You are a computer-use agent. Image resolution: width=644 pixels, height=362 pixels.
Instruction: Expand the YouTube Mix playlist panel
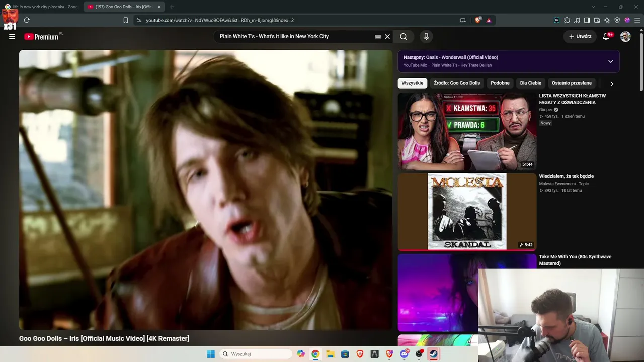click(610, 61)
